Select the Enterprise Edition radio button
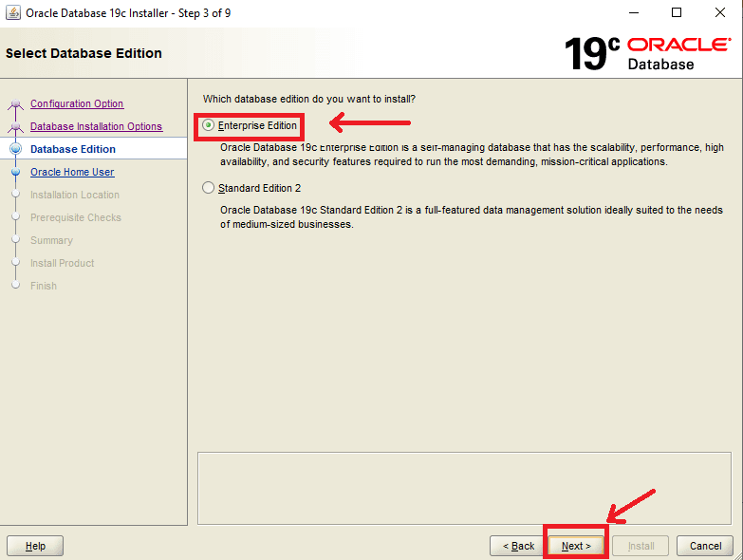The image size is (743, 560). pyautogui.click(x=209, y=125)
